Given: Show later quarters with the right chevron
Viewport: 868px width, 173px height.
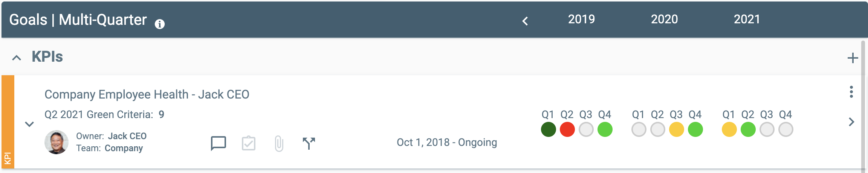Looking at the screenshot, I should point(851,122).
